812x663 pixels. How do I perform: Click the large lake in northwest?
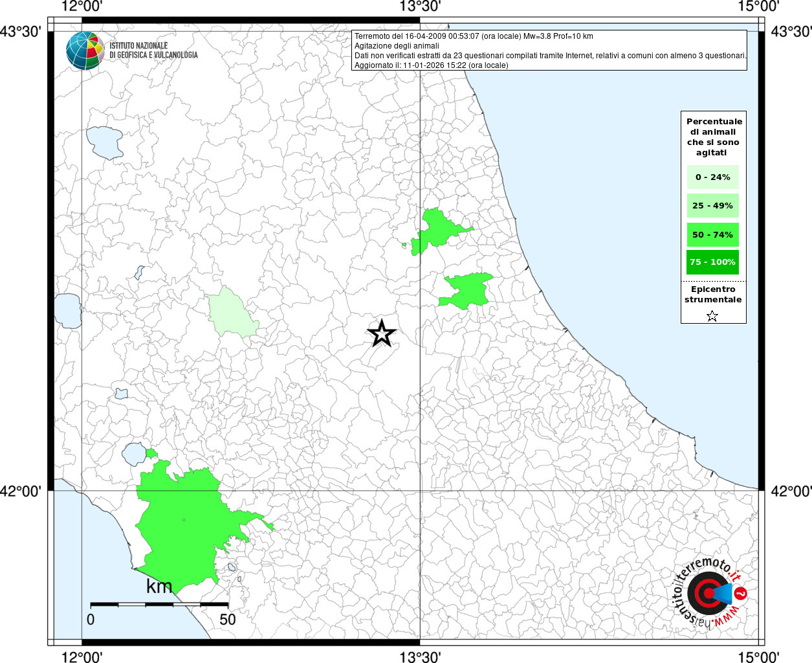tap(105, 142)
